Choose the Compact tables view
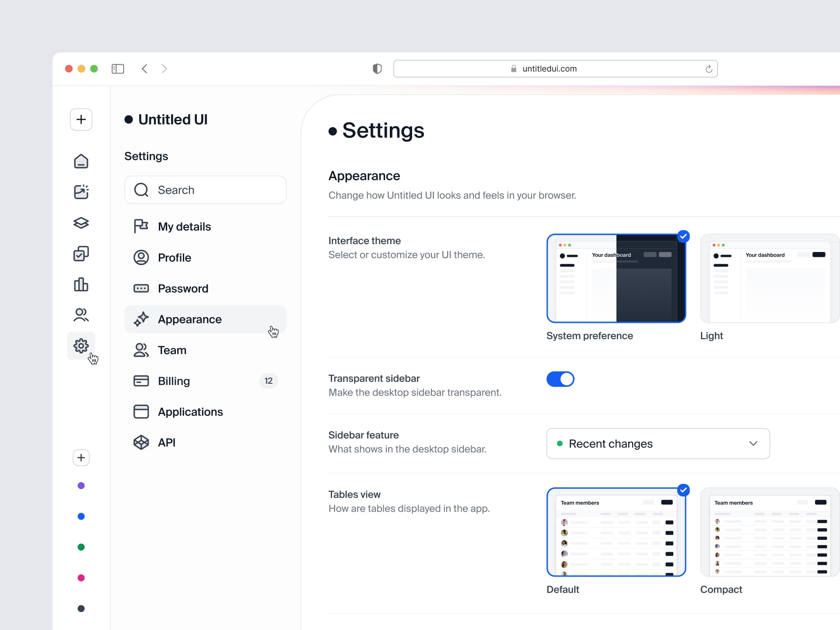 click(769, 532)
